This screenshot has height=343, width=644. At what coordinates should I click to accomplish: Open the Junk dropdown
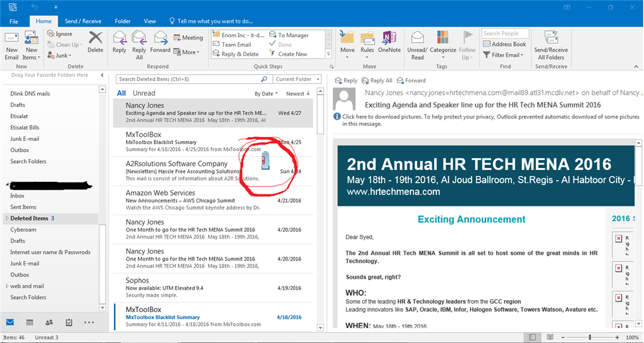[x=59, y=55]
